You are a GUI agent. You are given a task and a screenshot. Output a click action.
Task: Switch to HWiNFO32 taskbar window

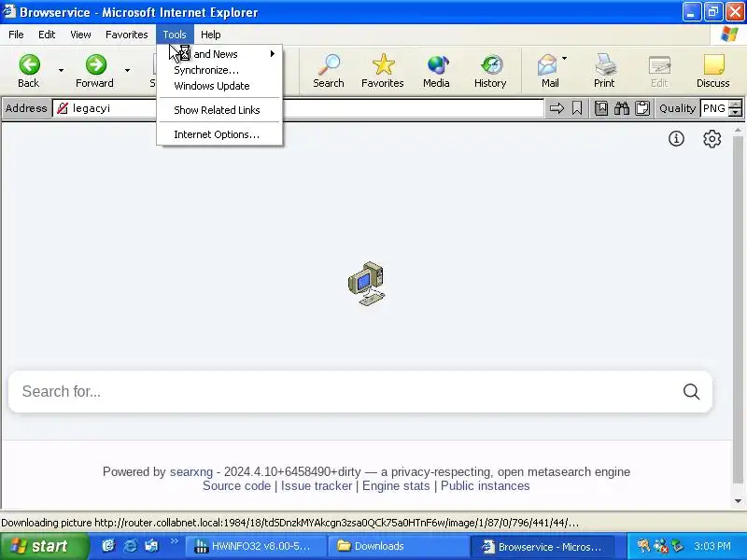(x=255, y=546)
